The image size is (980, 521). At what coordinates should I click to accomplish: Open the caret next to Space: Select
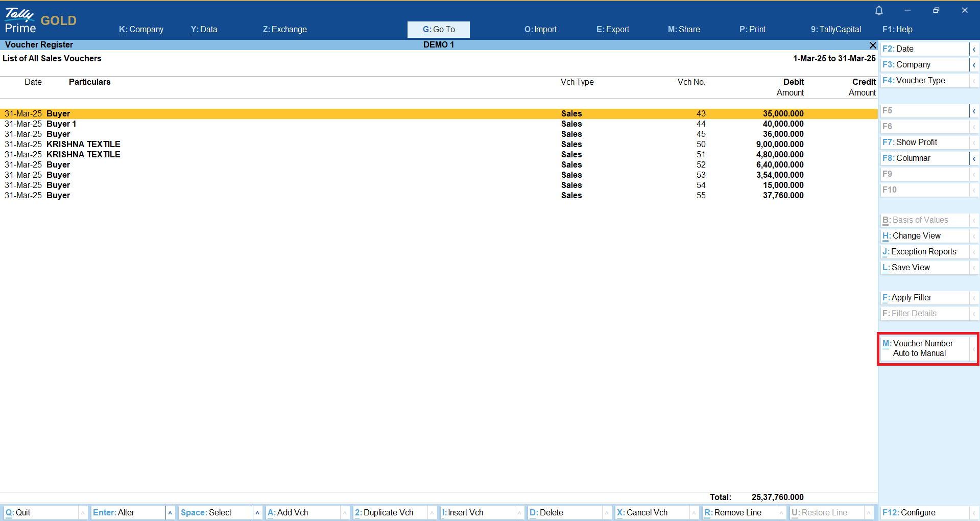point(257,512)
